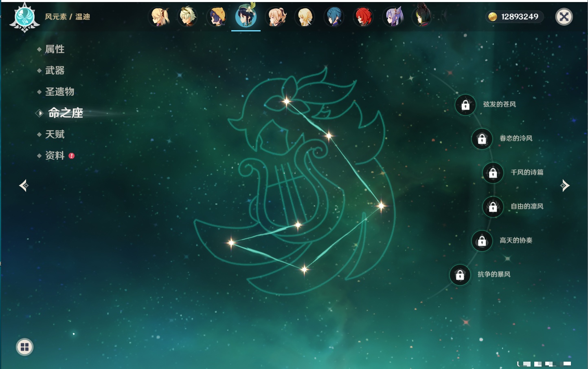The width and height of the screenshot is (588, 369).
Task: Pick the Tighnari portrait with black ears
Action: [422, 17]
